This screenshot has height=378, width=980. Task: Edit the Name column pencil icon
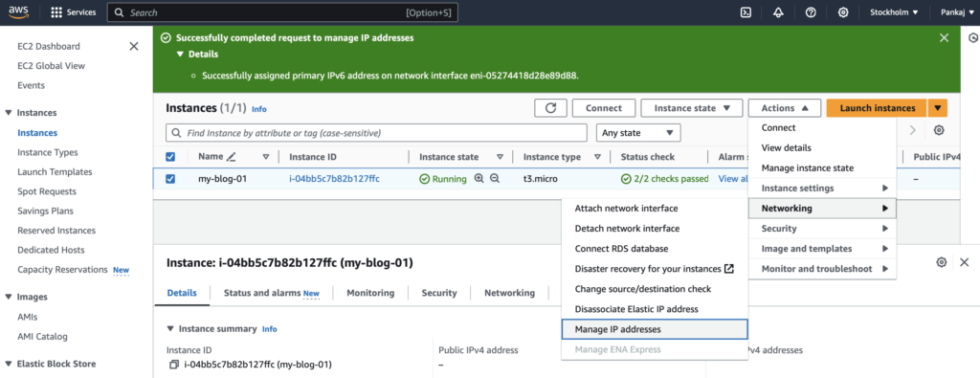[x=232, y=157]
